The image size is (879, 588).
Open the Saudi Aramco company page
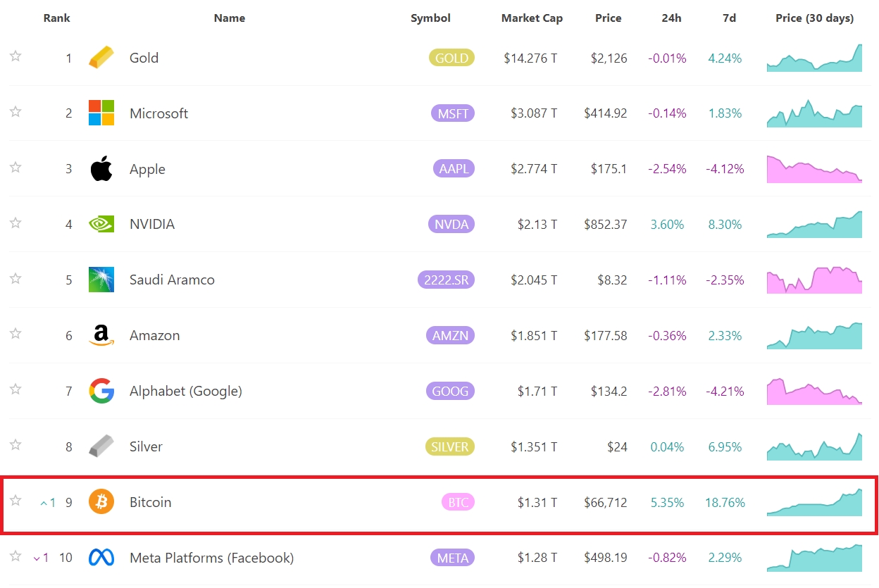pos(172,280)
